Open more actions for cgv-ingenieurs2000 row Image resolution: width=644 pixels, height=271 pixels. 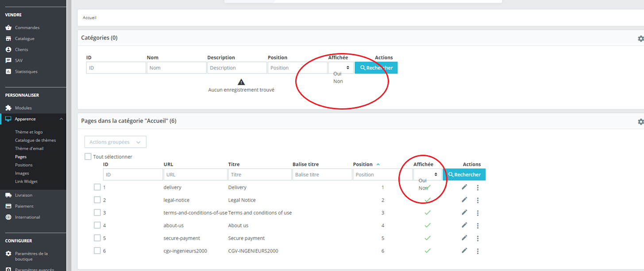point(478,251)
